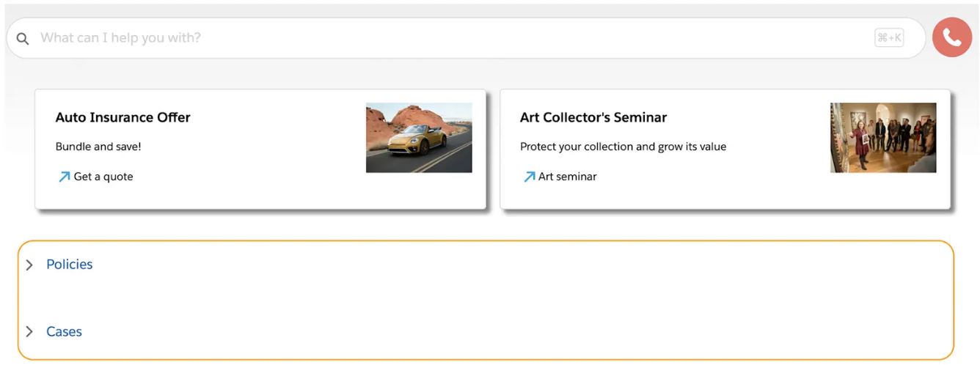Click the ⌘+K keyboard shortcut badge

(889, 38)
